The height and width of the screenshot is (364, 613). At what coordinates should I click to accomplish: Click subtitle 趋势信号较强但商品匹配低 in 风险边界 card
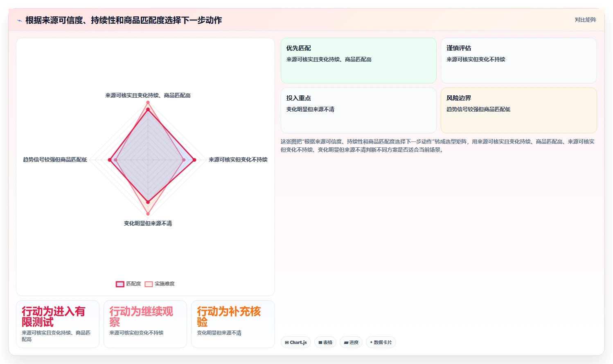(478, 109)
